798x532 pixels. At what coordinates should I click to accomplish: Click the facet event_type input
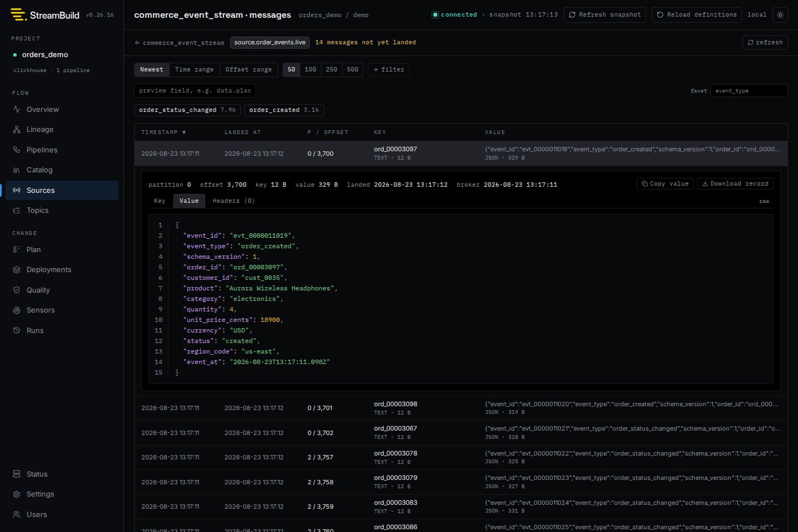749,90
